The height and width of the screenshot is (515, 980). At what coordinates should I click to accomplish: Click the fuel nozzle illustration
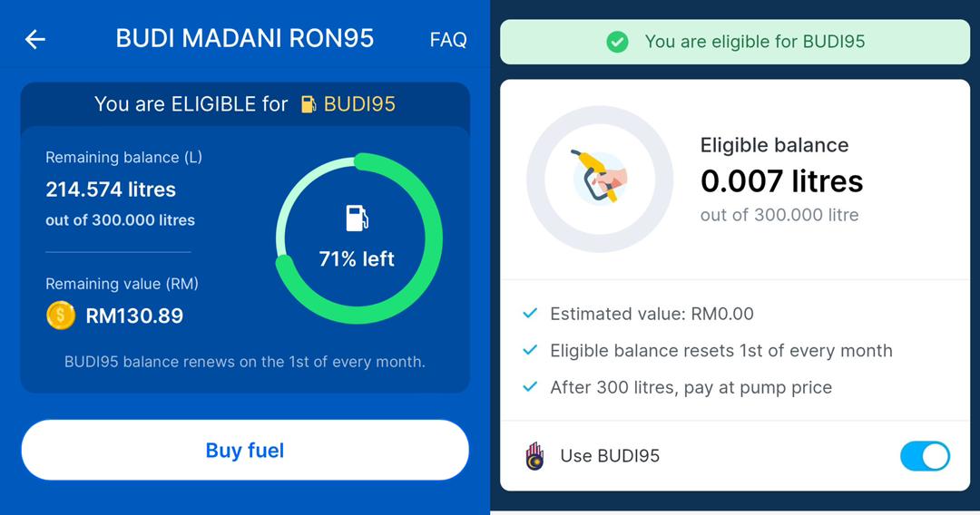coord(600,177)
